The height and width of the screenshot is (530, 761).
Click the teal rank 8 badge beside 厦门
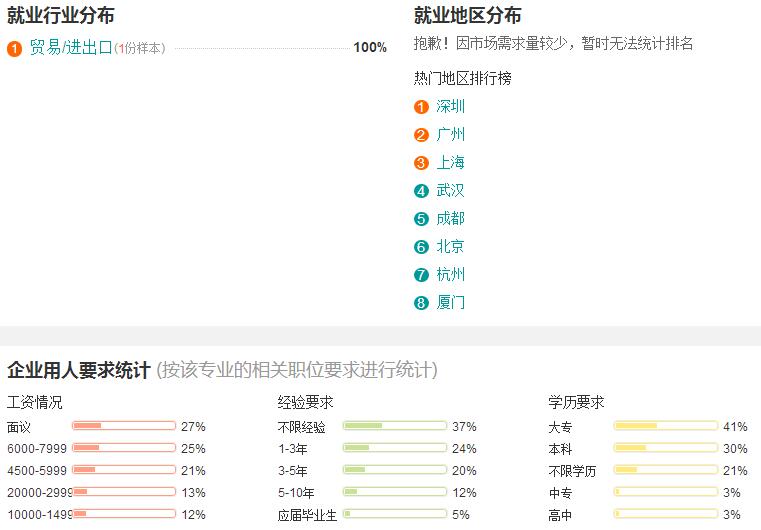pyautogui.click(x=421, y=303)
